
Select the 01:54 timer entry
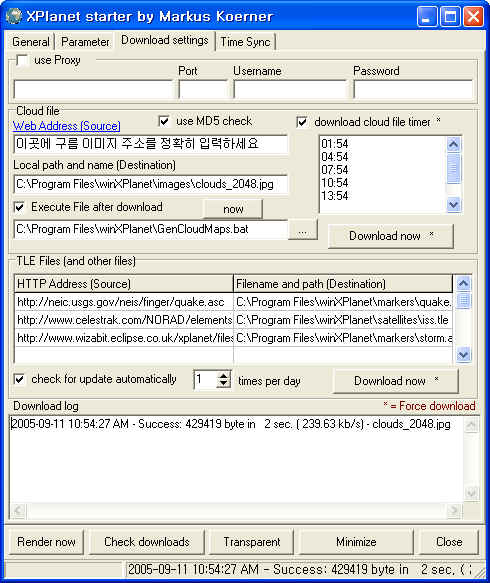pos(335,144)
